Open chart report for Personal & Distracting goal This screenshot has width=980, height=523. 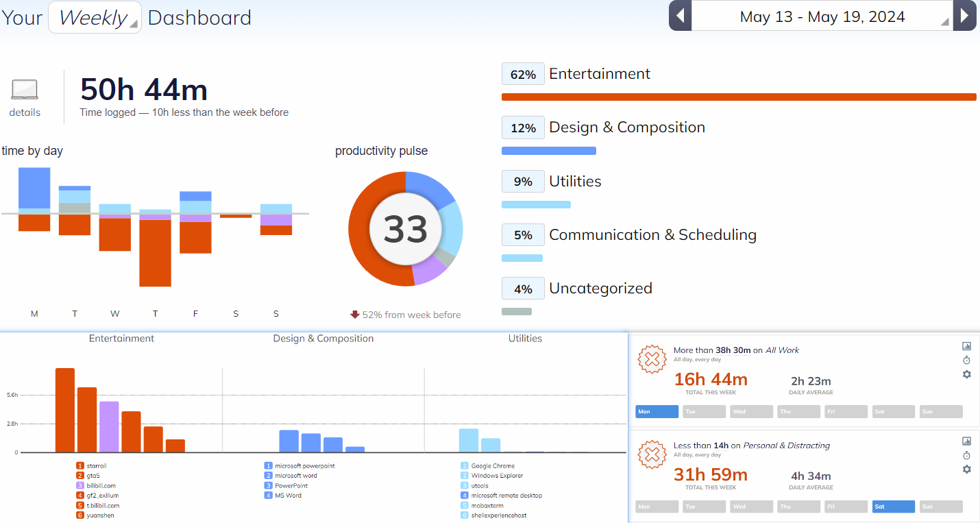(x=967, y=441)
